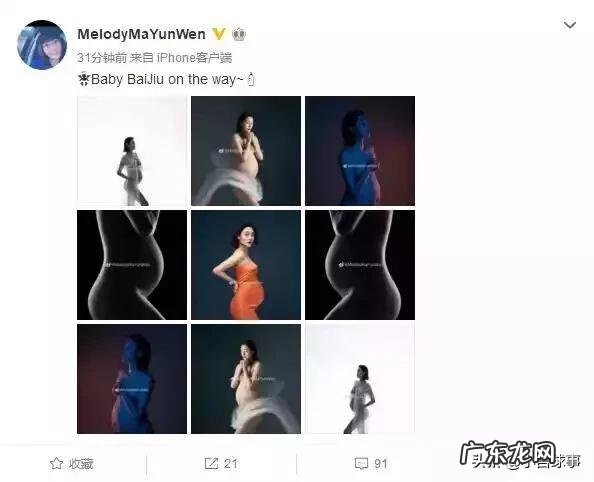594x482 pixels.
Task: Click the iPhone客户端 source link
Action: 194,58
